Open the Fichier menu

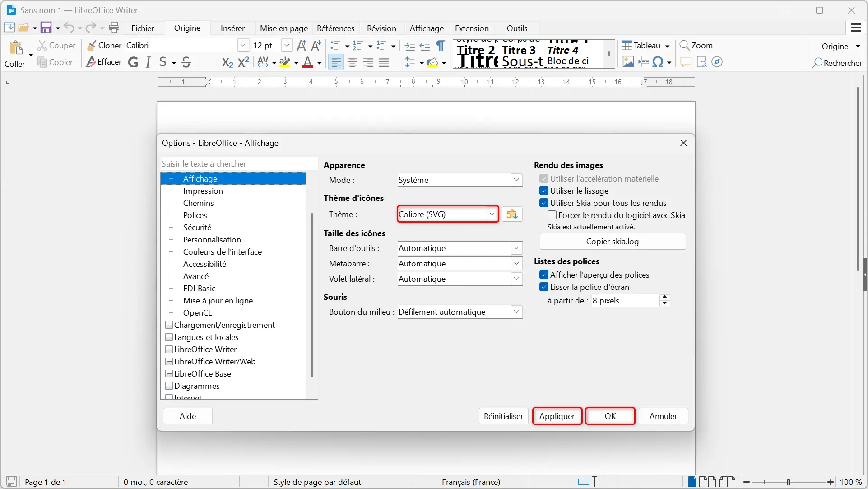pos(143,28)
